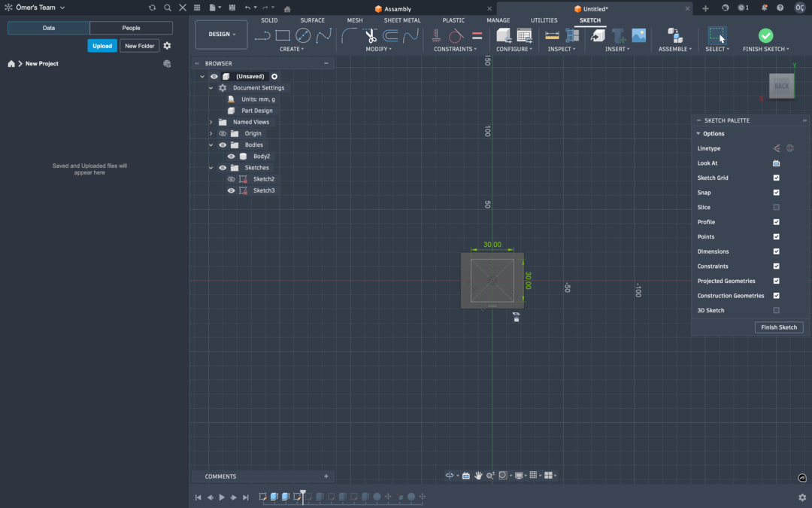Enable the Slice checkbox
812x508 pixels.
(776, 208)
